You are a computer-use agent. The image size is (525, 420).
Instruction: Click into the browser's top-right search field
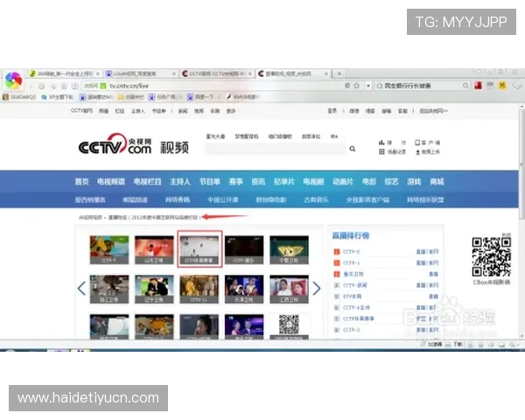click(x=423, y=86)
